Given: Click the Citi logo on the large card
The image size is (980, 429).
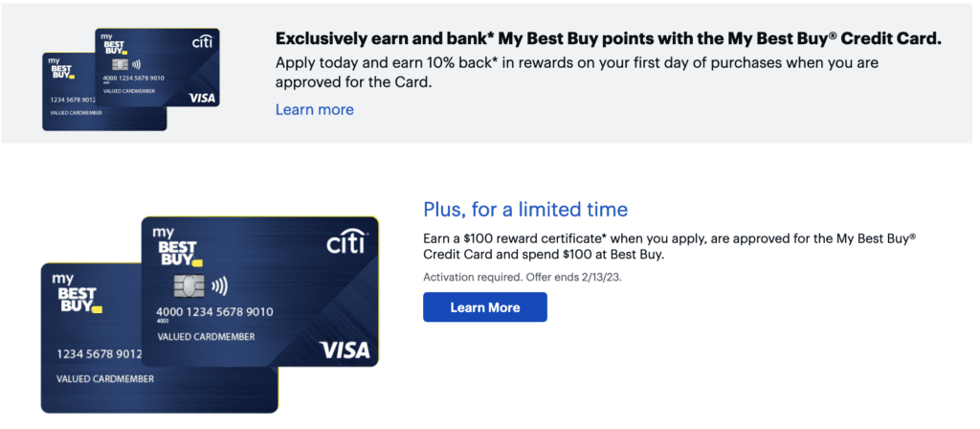Looking at the screenshot, I should 345,244.
